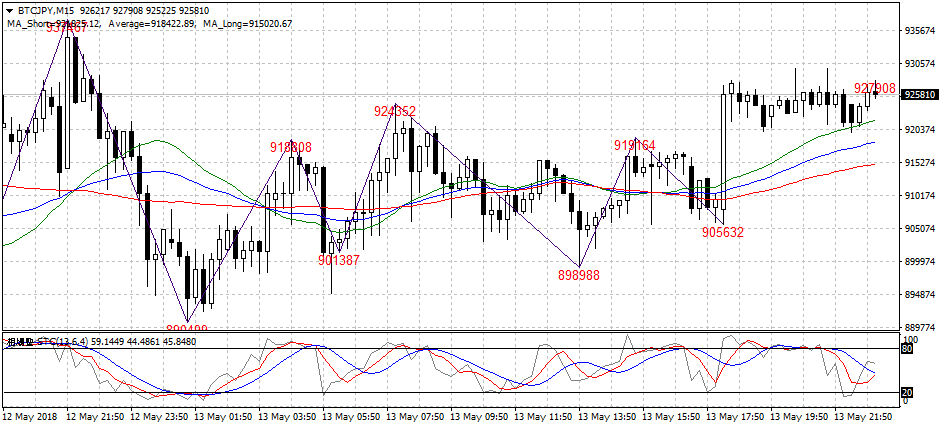
Task: Click the 898988 zigzag low label
Action: point(579,275)
